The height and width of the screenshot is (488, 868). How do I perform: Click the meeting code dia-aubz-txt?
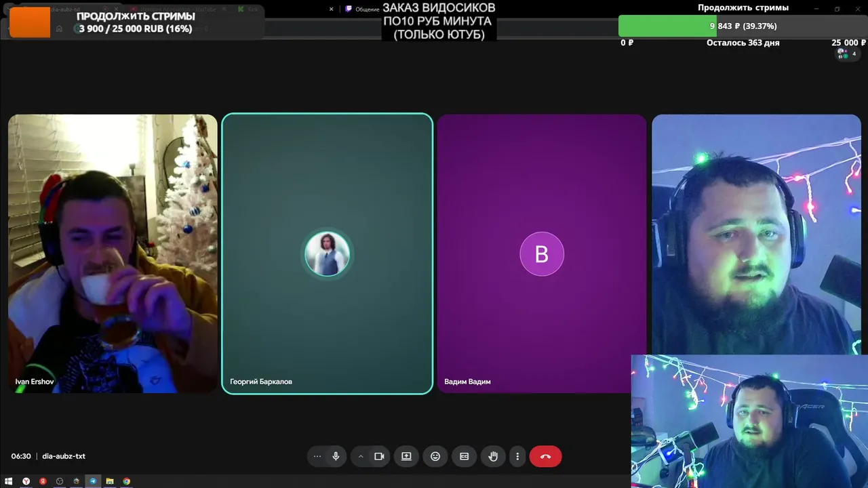coord(64,456)
